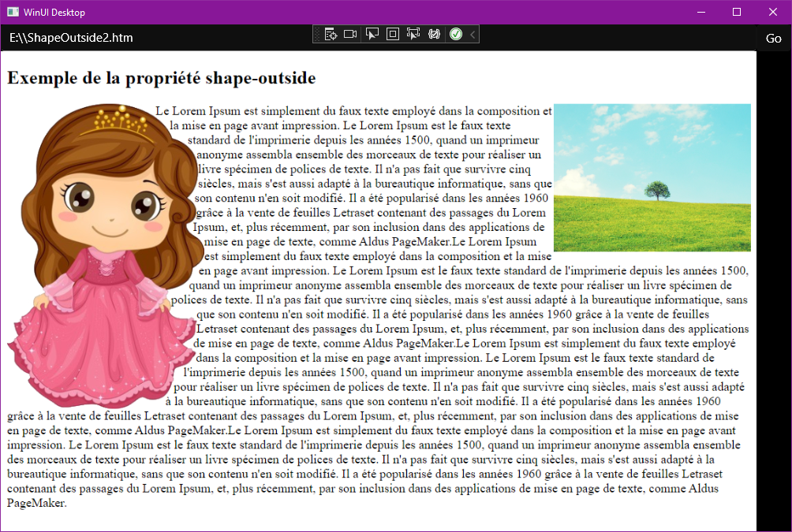Close the WinUI Desktop window

(x=773, y=12)
